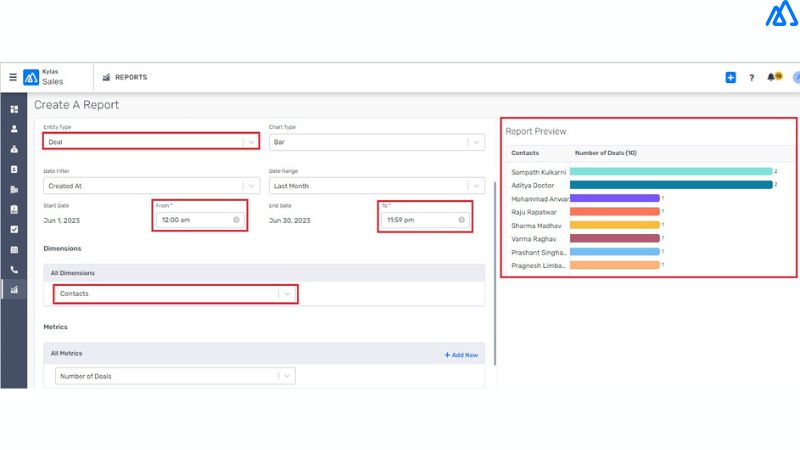Viewport: 800px width, 450px height.
Task: Click the From time input field
Action: [x=193, y=219]
